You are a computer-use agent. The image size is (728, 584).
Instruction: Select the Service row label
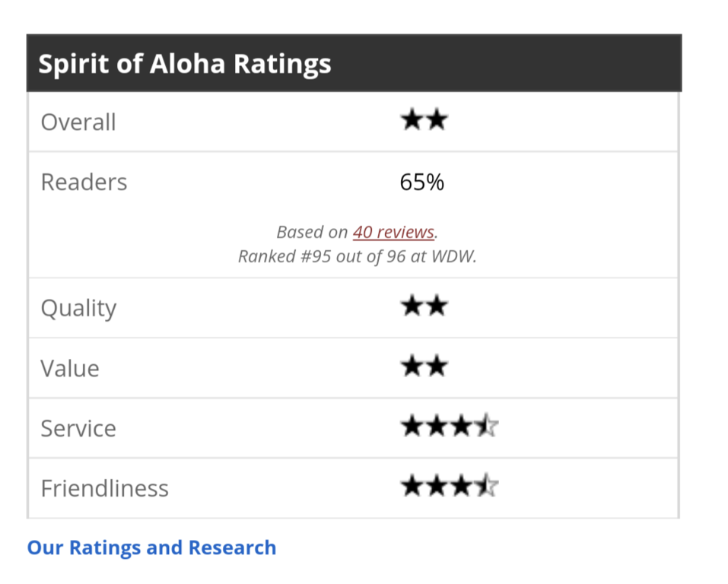tap(78, 428)
